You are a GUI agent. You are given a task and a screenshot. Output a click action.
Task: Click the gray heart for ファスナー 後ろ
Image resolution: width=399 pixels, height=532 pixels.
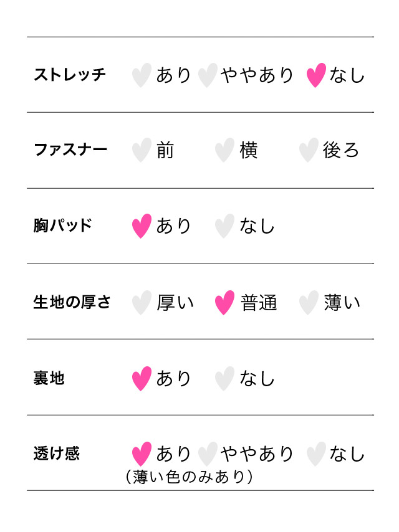308,151
